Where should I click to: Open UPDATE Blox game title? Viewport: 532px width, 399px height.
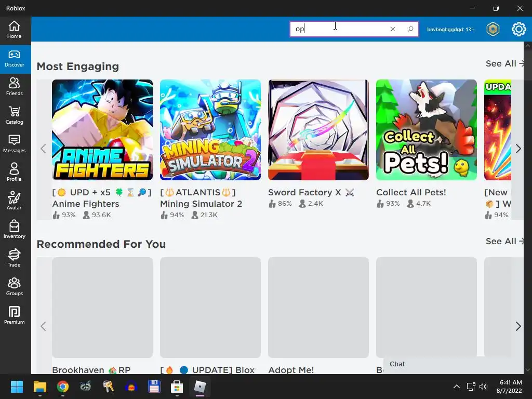(x=207, y=370)
